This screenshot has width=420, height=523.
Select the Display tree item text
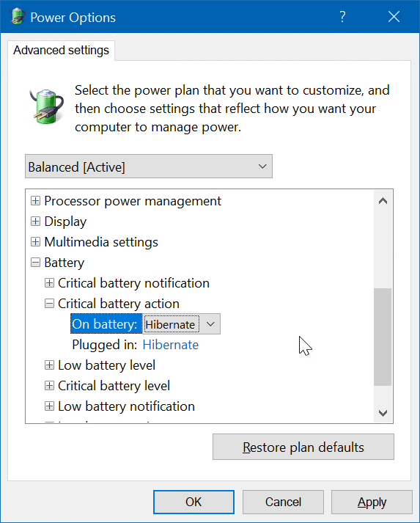tap(65, 222)
